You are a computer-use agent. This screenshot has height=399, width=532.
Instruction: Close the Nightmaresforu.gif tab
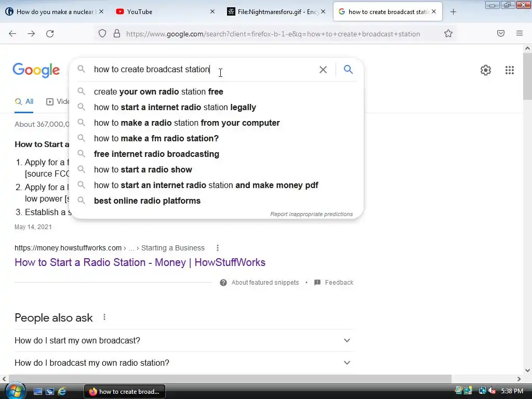323,11
